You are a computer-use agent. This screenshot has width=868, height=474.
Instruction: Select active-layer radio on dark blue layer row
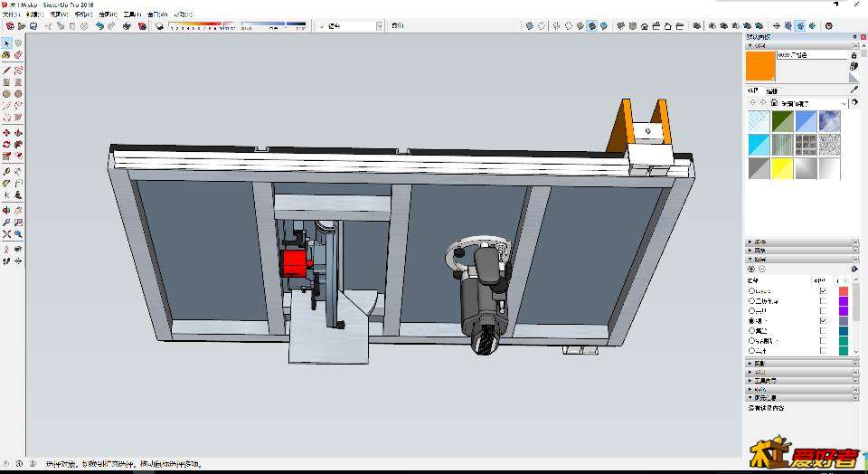click(x=751, y=330)
